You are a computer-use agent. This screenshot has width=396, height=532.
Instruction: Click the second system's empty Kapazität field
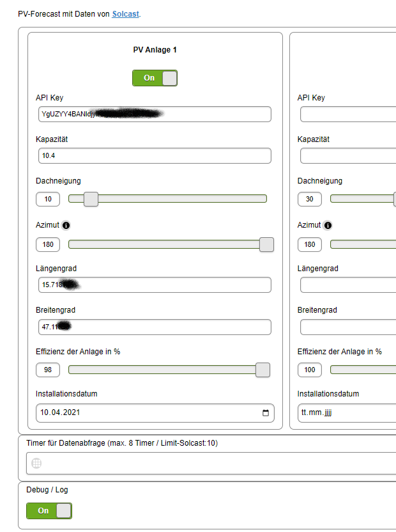(x=348, y=156)
